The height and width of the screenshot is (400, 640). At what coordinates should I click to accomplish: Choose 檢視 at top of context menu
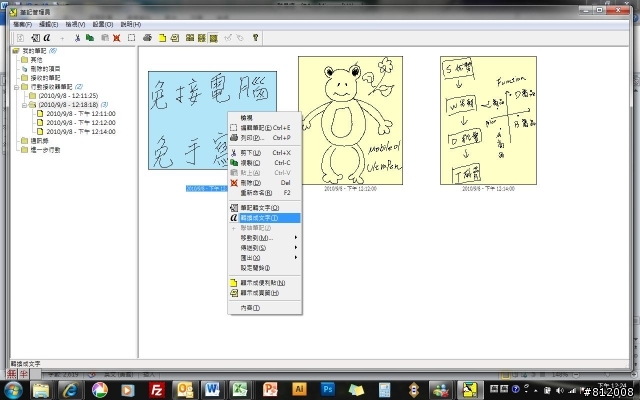[x=265, y=118]
